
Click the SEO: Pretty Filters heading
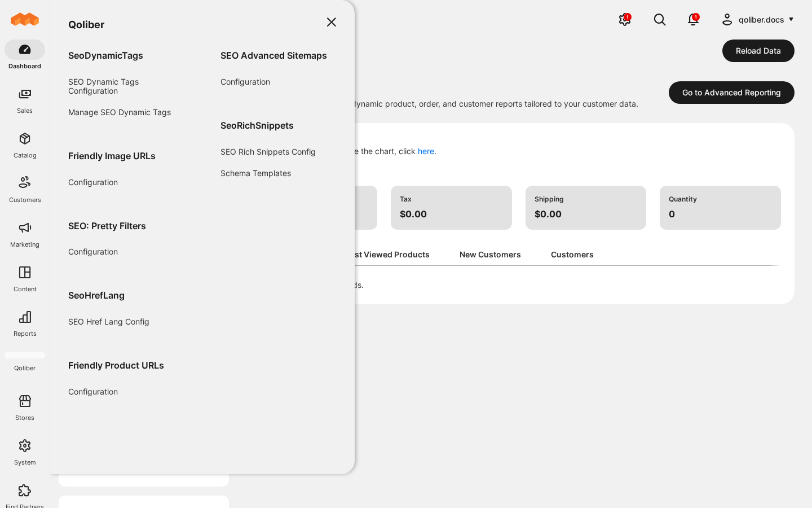click(x=107, y=226)
